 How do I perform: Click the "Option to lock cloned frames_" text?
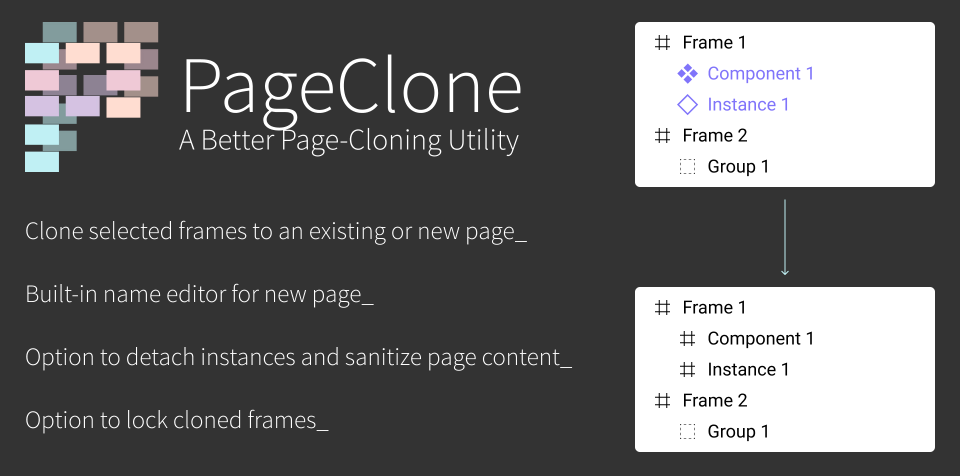click(177, 420)
